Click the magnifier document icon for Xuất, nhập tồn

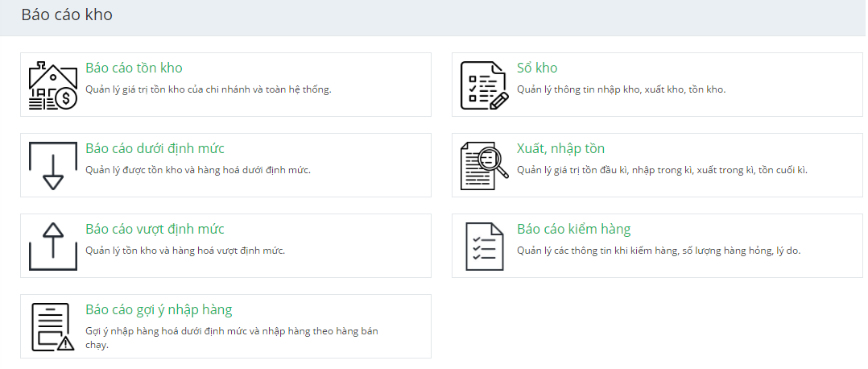(484, 166)
